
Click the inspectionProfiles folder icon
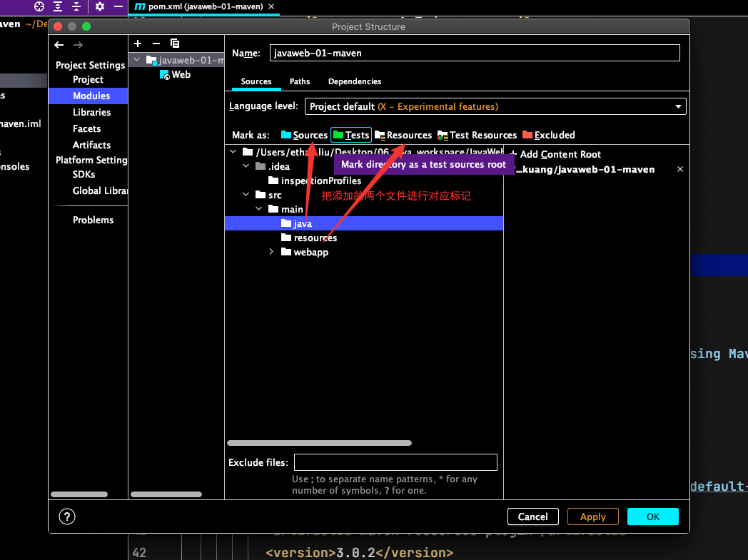coord(273,180)
